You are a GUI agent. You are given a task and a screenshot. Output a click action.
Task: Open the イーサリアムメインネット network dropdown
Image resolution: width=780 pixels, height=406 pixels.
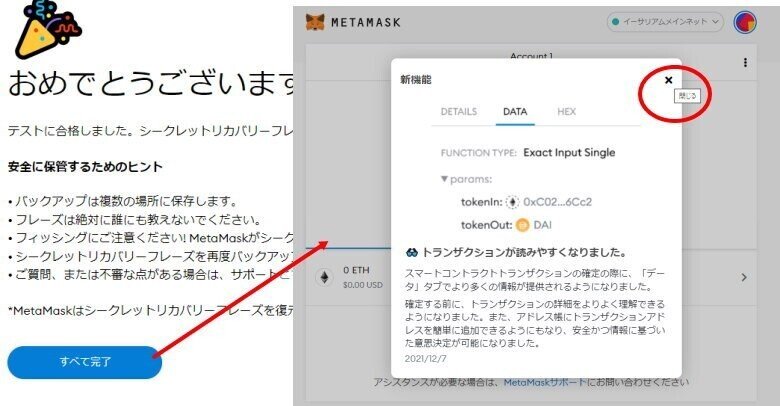tap(665, 22)
